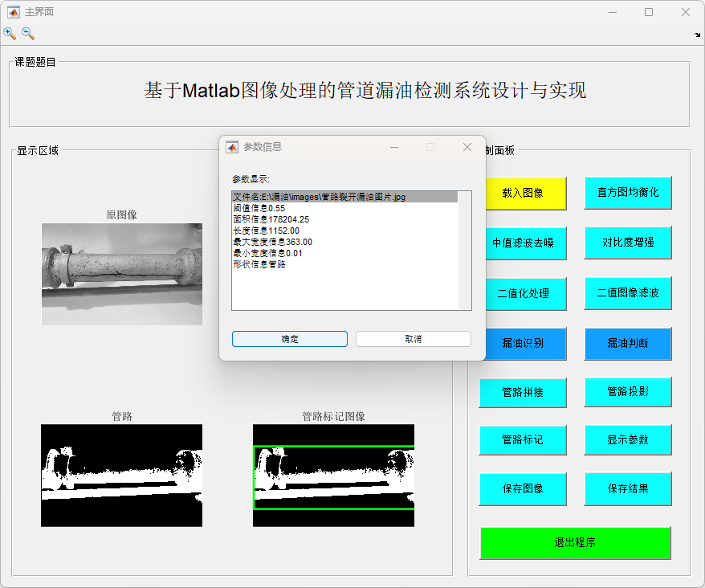Click the 保存图像 button
Image resolution: width=705 pixels, height=588 pixels.
(x=523, y=489)
